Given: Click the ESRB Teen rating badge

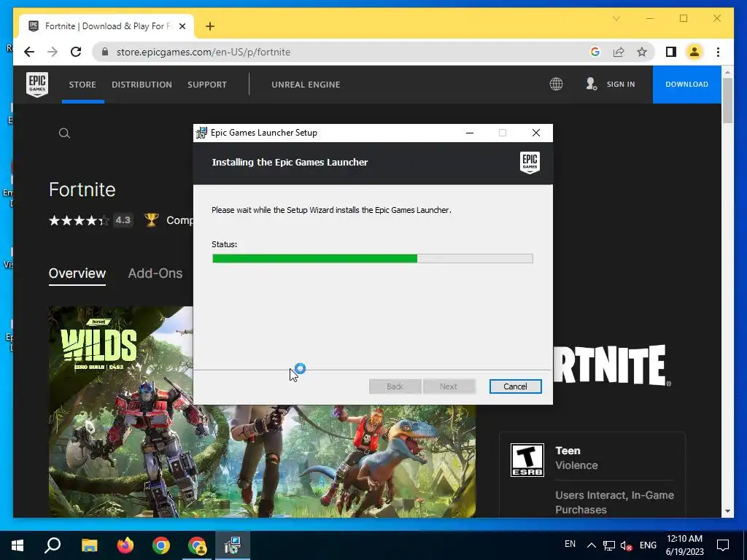Looking at the screenshot, I should click(527, 460).
